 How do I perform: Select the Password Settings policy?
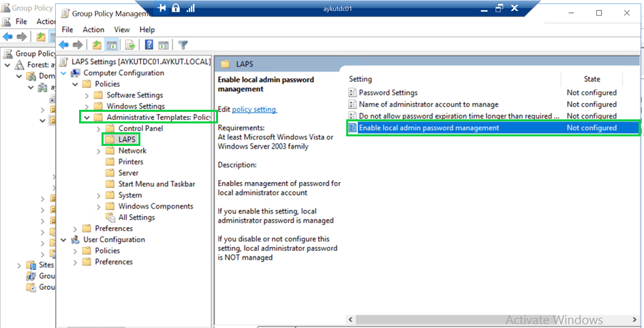click(x=388, y=93)
